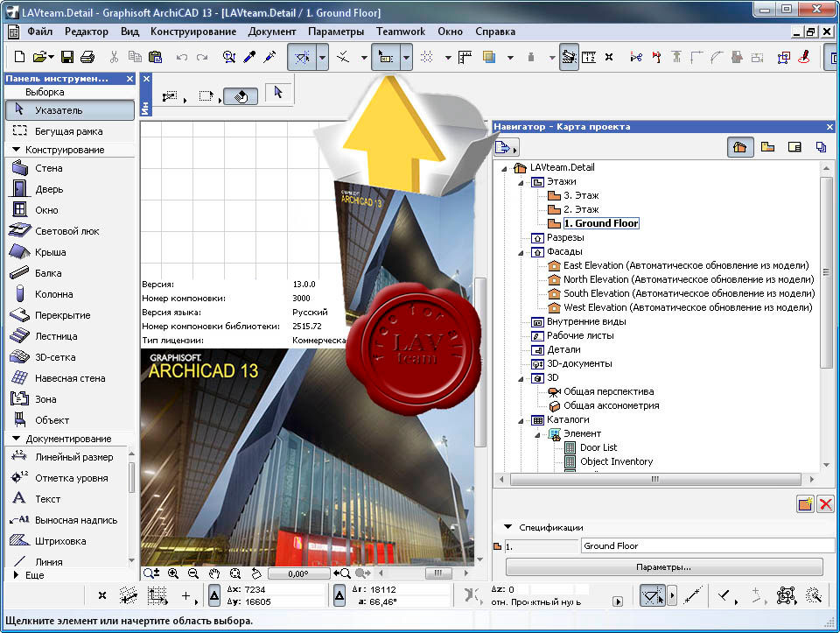
Task: Open the Open-file dropdown arrow
Action: [51, 57]
